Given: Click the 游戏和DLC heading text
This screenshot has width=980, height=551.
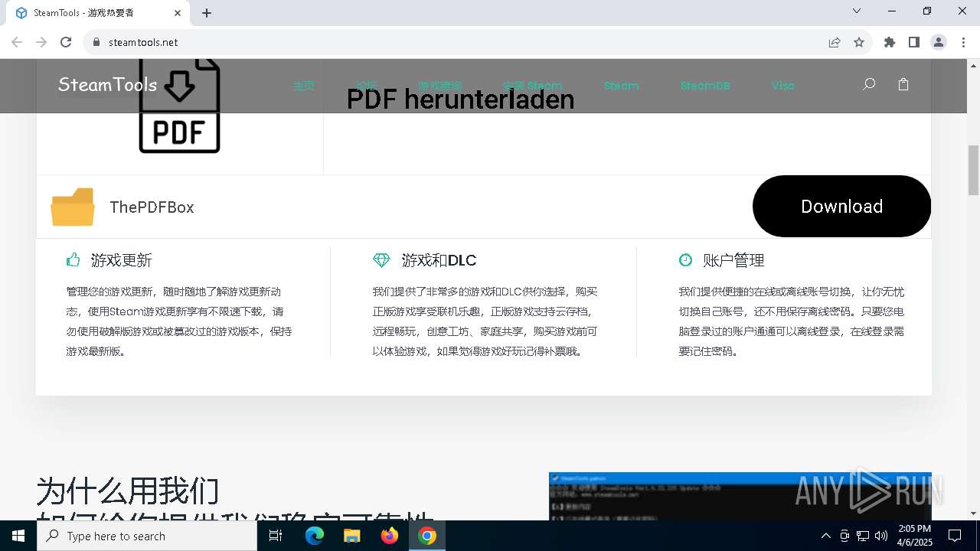Looking at the screenshot, I should 439,260.
